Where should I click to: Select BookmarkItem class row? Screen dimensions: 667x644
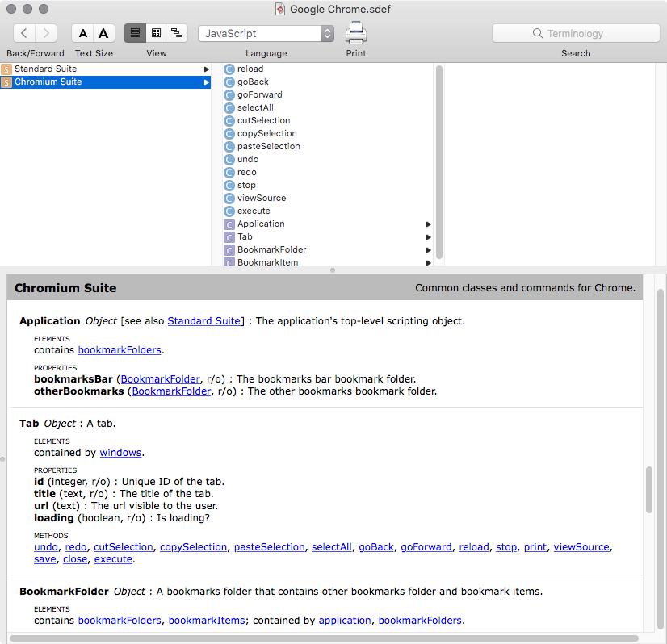[328, 262]
